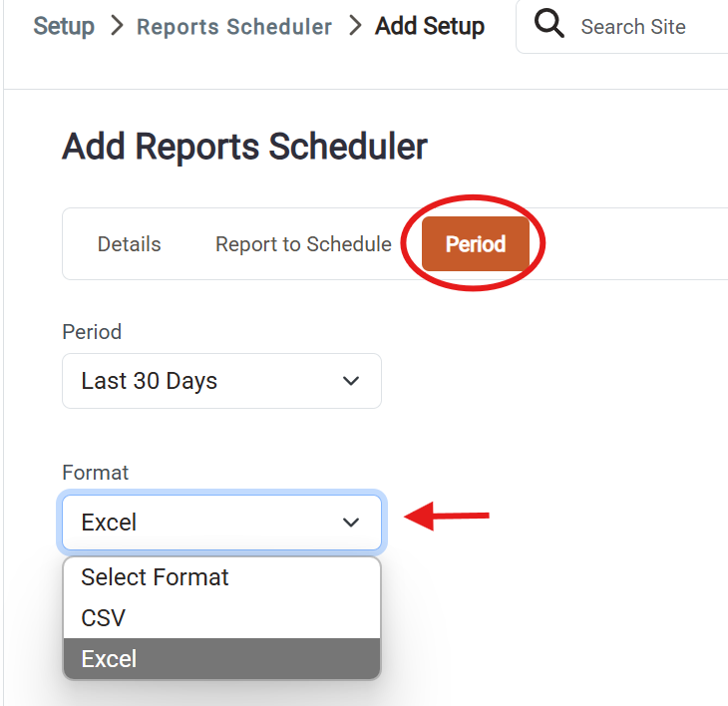
Task: Choose the Select Format placeholder option
Action: (222, 577)
